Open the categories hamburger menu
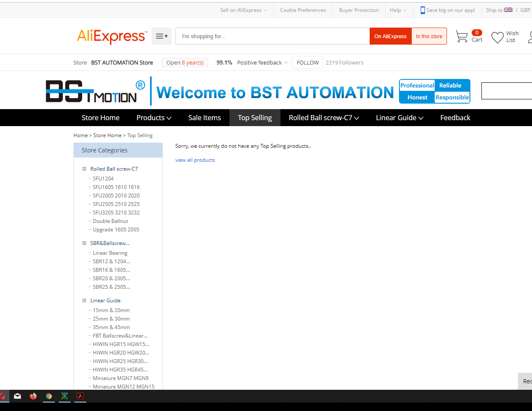Viewport: 532px width, 411px height. [161, 36]
